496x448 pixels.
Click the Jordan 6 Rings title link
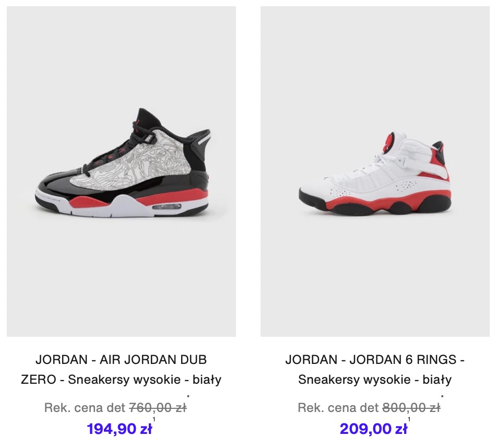[375, 369]
